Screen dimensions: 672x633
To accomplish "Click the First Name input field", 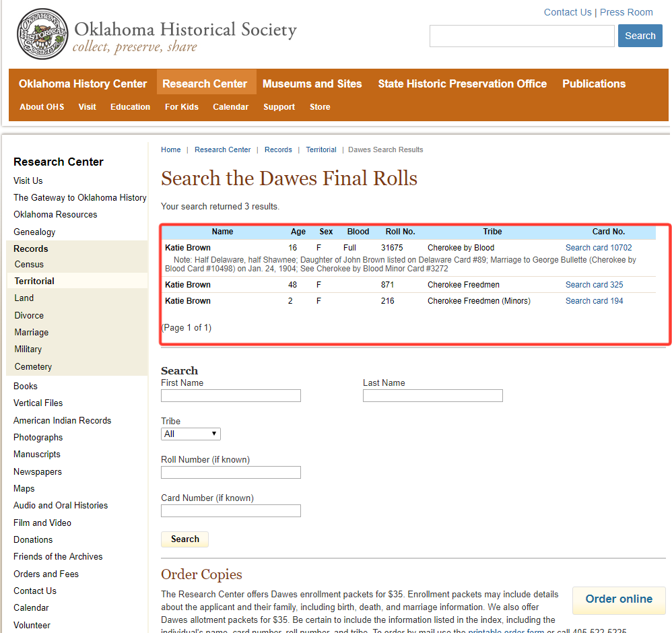I will tap(230, 395).
